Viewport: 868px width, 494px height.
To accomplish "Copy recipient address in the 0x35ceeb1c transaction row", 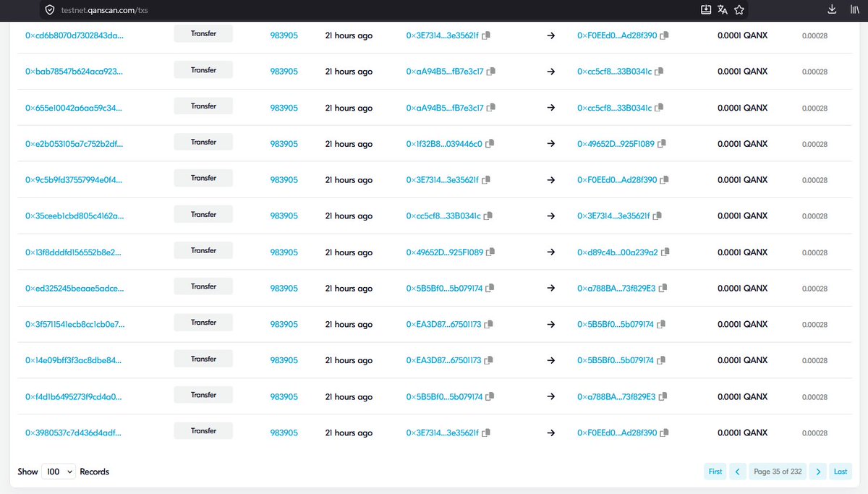I will tap(658, 216).
